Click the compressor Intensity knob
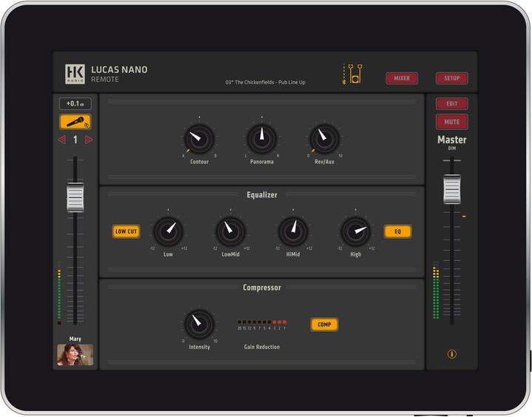 click(199, 325)
